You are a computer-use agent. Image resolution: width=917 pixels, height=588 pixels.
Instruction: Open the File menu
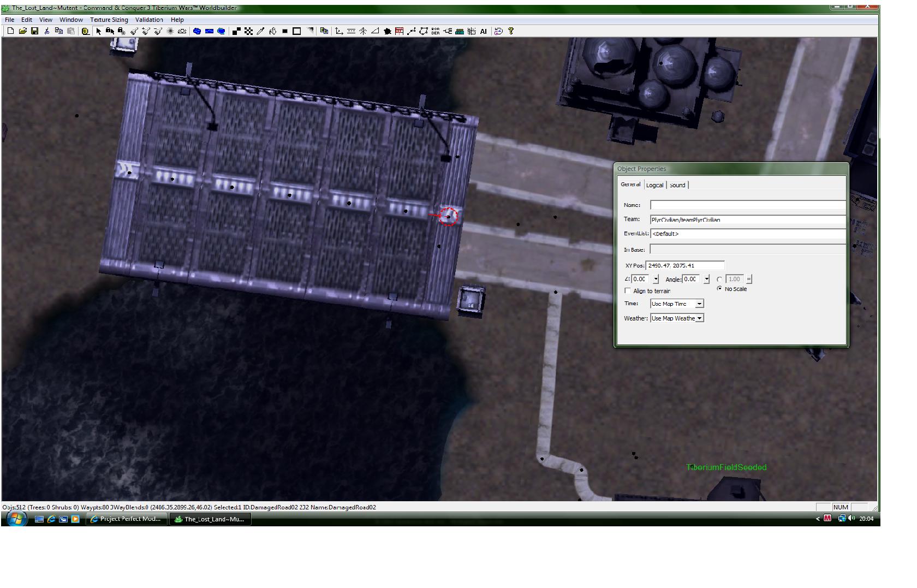point(10,20)
